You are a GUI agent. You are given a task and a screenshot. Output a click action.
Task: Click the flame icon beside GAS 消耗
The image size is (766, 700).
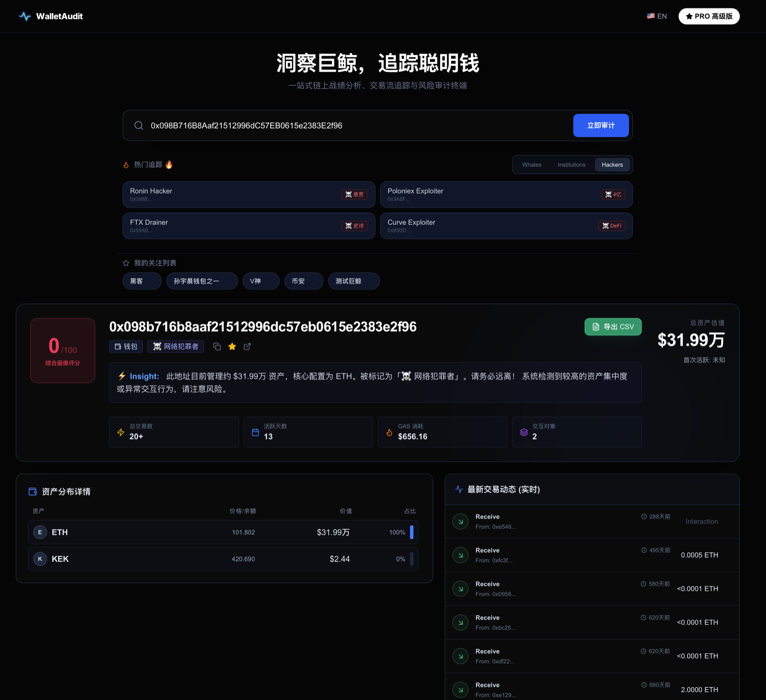(x=389, y=432)
